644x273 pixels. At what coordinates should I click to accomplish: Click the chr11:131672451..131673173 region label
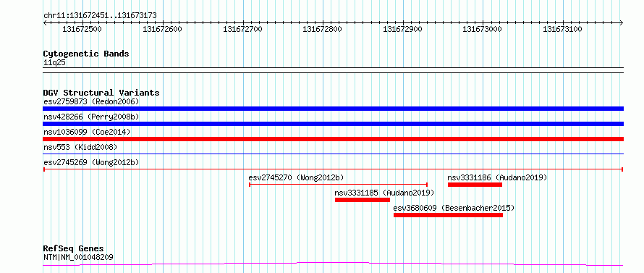coord(100,16)
